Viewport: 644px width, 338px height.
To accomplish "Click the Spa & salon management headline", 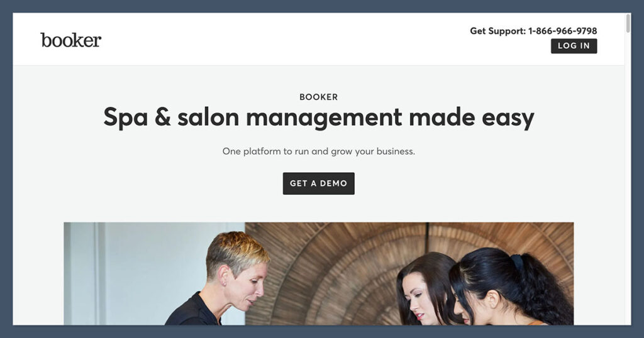I will (319, 117).
